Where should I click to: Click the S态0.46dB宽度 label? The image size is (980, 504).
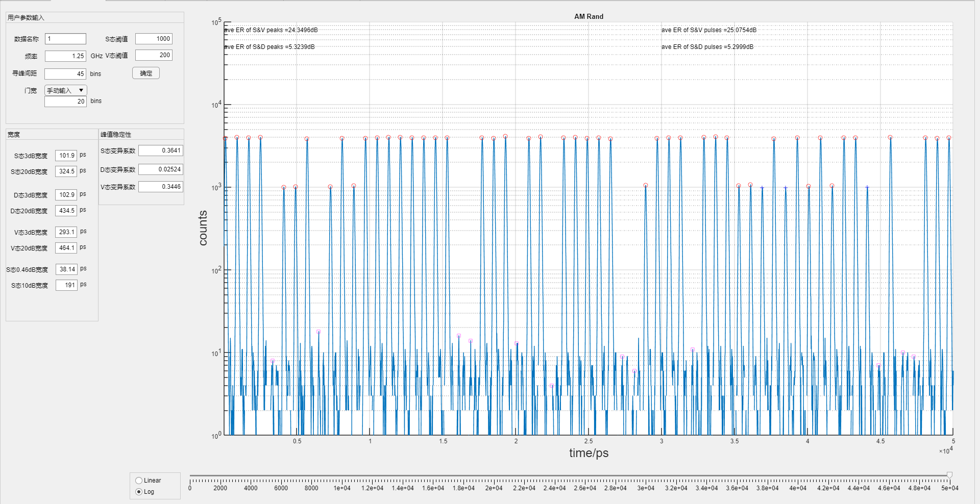coord(27,270)
